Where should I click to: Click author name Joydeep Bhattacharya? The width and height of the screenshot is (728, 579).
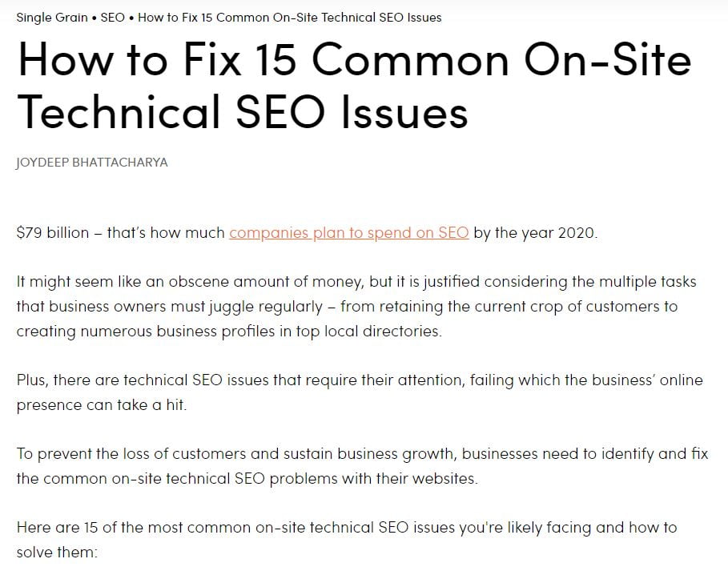(91, 163)
